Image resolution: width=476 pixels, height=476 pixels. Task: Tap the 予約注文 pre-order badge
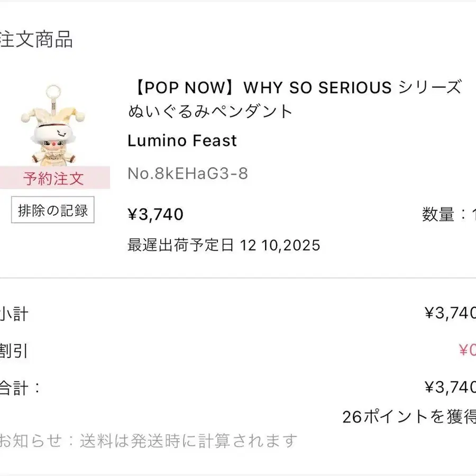coord(53,178)
